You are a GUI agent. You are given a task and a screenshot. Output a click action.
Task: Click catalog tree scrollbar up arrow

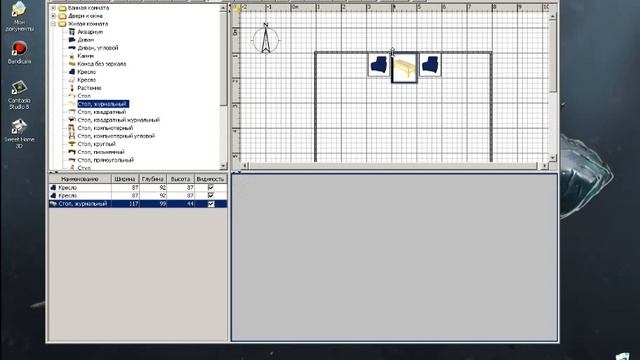pyautogui.click(x=223, y=8)
